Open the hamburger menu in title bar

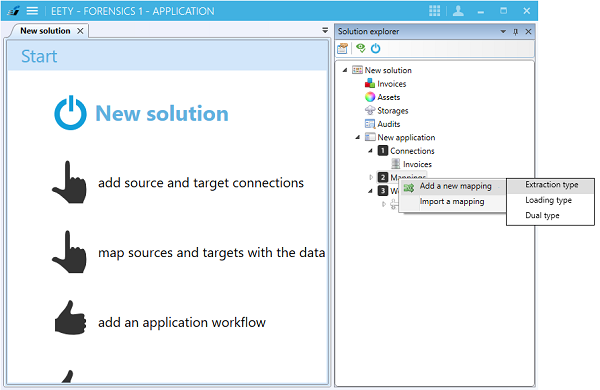(x=32, y=11)
